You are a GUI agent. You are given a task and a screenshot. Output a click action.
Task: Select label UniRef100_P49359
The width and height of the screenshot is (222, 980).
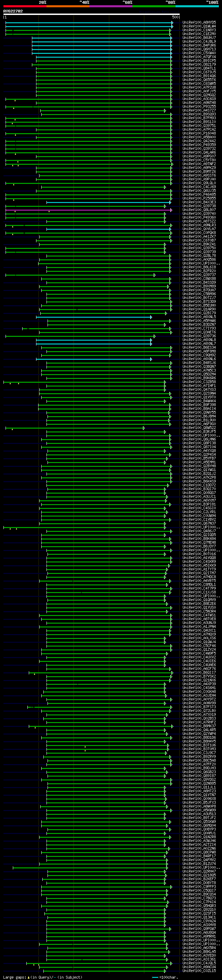point(199,145)
